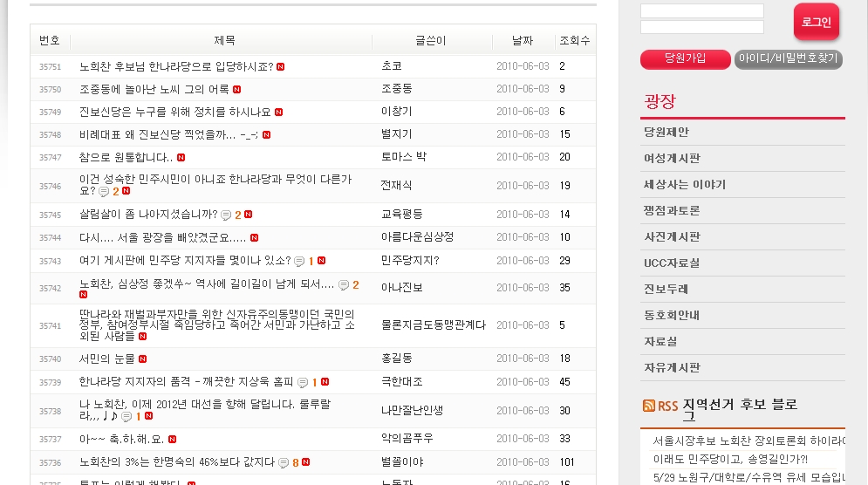Open 동호회안내 in sidebar
Image resolution: width=868 pixels, height=485 pixels.
[672, 316]
